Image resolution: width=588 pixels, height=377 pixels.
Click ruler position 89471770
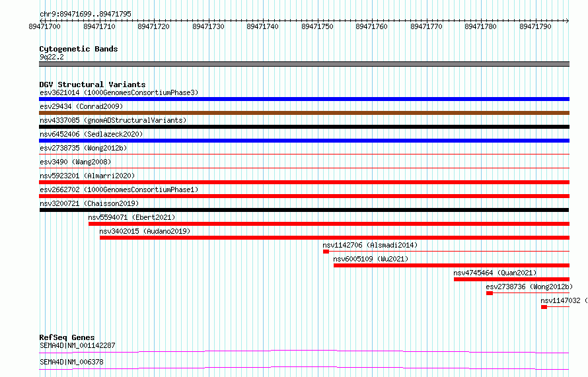(427, 26)
